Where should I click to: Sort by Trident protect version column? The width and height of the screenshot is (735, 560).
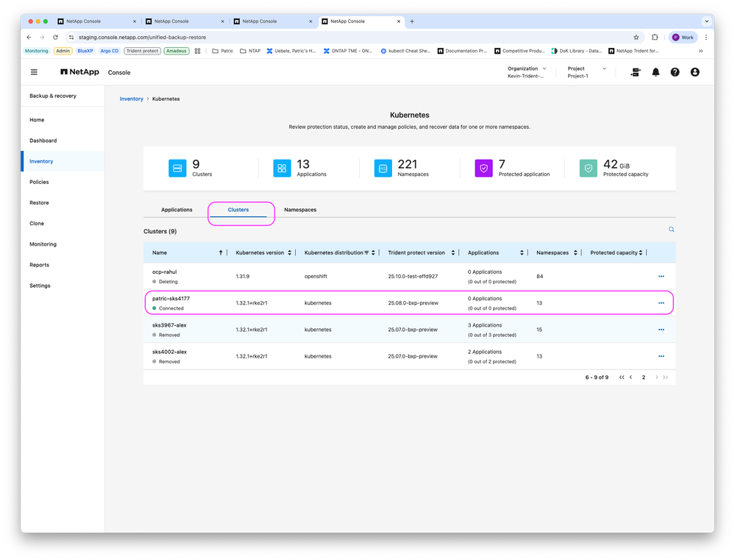(x=452, y=253)
